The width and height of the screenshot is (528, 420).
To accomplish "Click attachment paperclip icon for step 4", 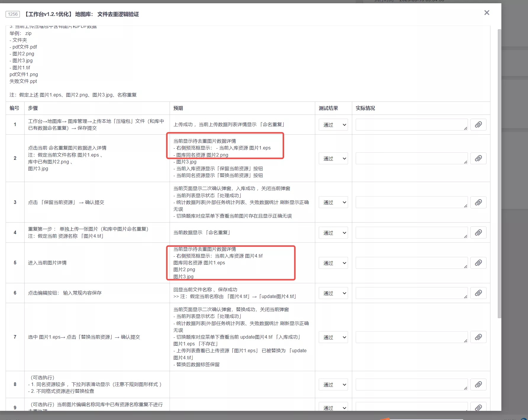I will pos(478,233).
